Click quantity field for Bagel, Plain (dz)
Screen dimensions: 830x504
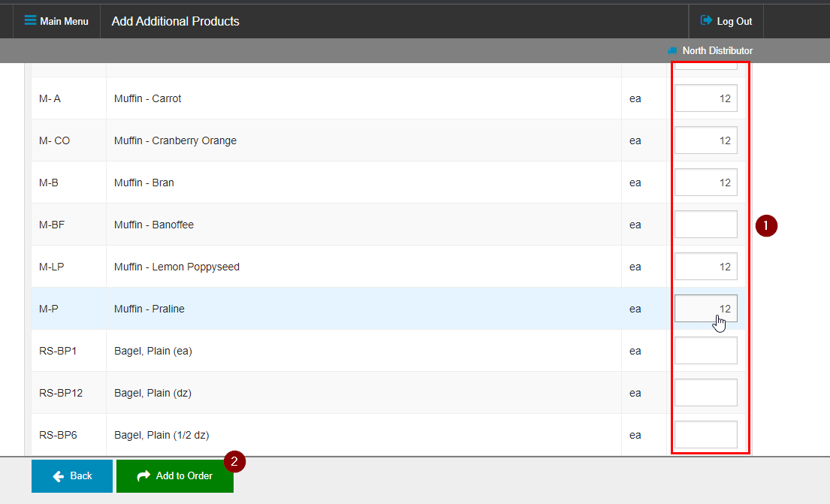[x=705, y=393]
